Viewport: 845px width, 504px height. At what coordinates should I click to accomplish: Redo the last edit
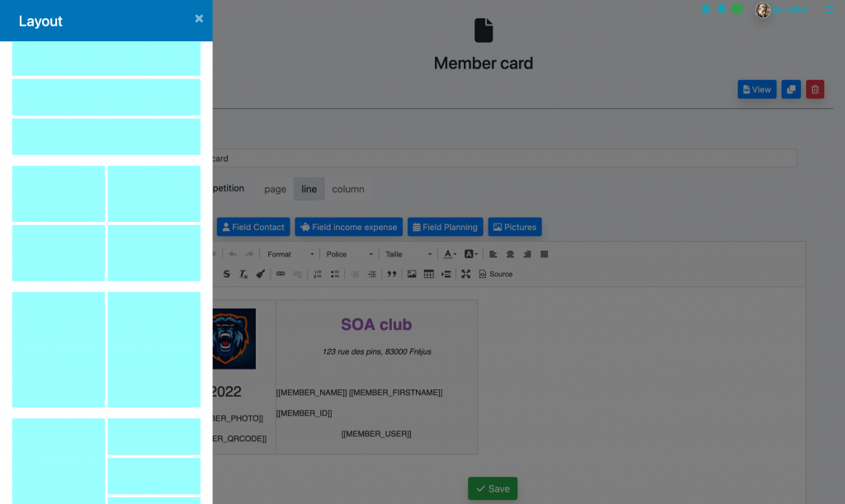pos(249,254)
